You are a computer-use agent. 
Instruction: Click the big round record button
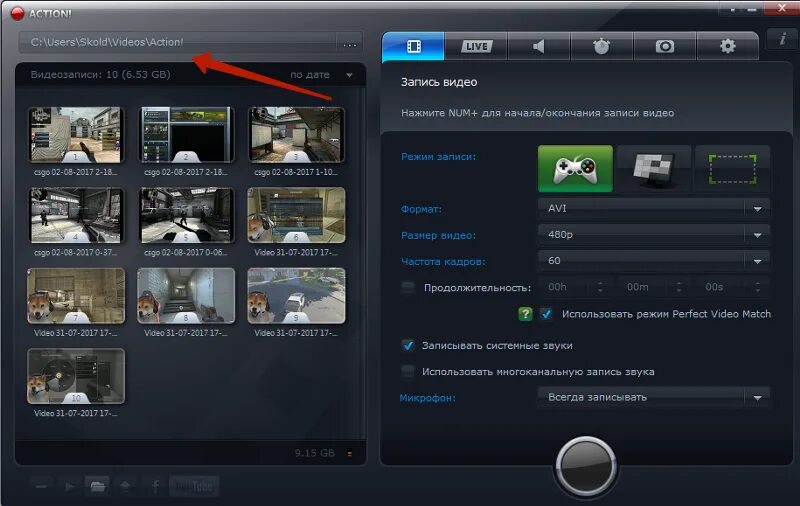586,465
